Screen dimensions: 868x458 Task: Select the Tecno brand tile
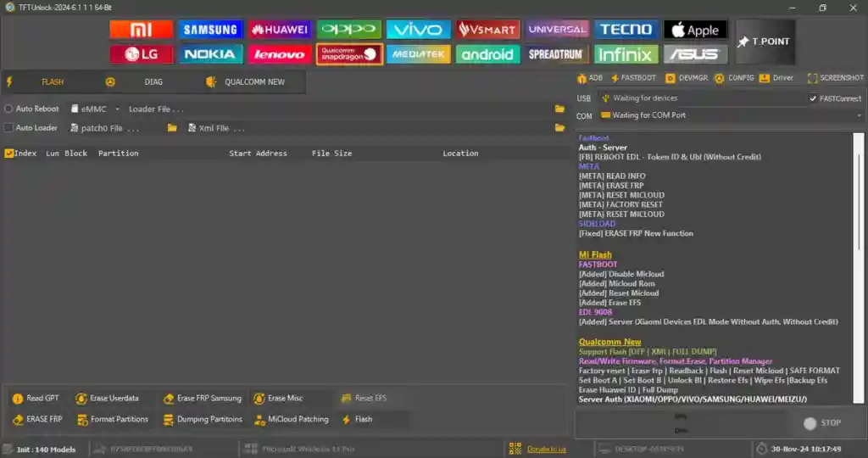click(626, 30)
